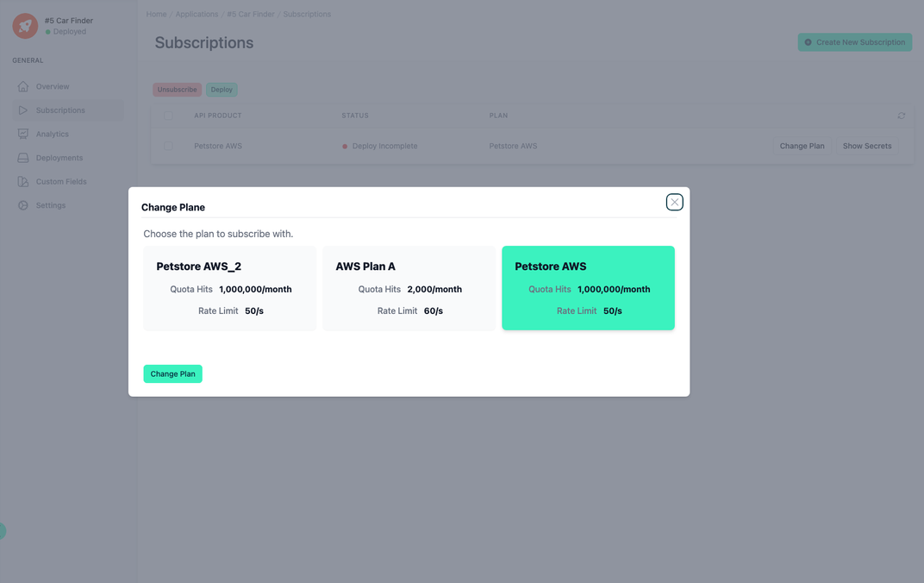
Task: View Deployments using the sidebar icon
Action: pyautogui.click(x=23, y=158)
